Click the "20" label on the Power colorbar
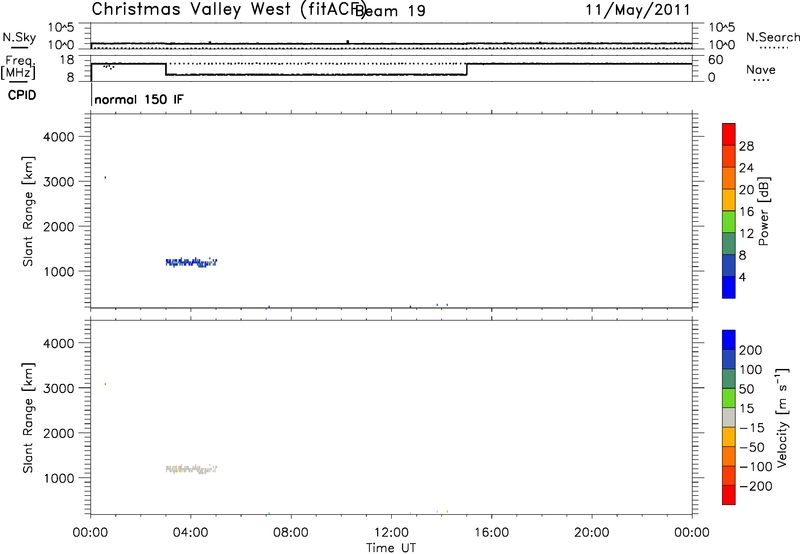 point(746,190)
